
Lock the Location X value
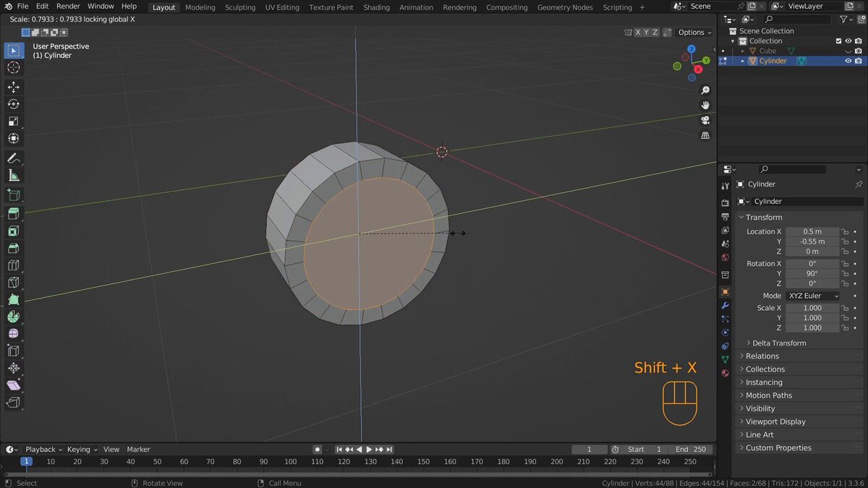pyautogui.click(x=845, y=231)
